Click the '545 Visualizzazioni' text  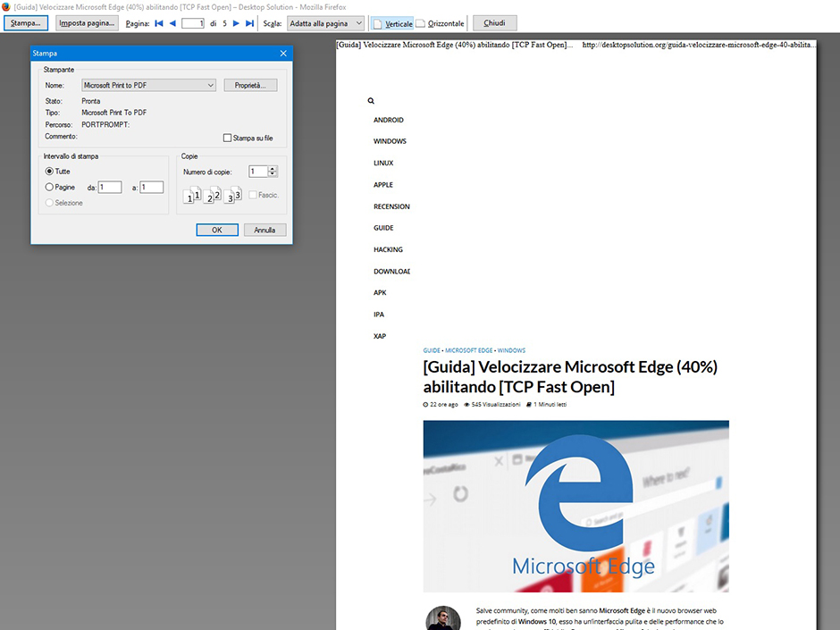(496, 405)
